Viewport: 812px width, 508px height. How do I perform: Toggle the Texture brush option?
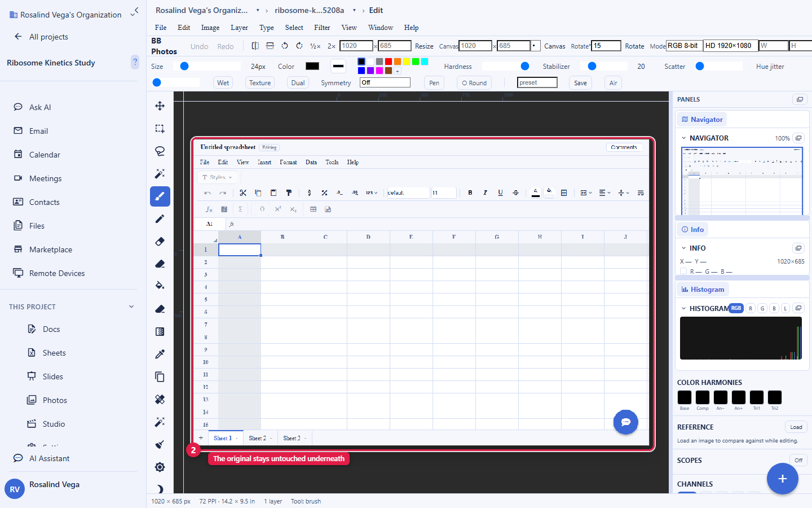coord(260,83)
